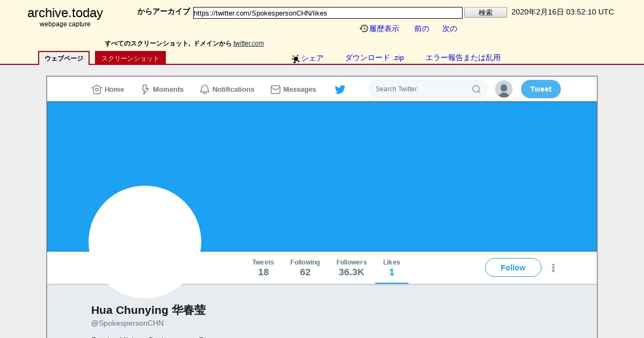
Task: Follow Hua Chunying's account
Action: pos(513,268)
